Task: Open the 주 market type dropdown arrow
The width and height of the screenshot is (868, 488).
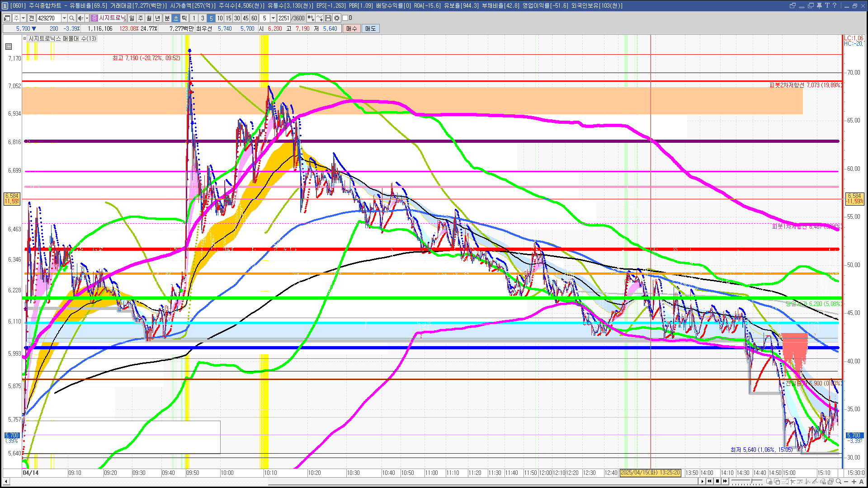Action: pos(23,18)
